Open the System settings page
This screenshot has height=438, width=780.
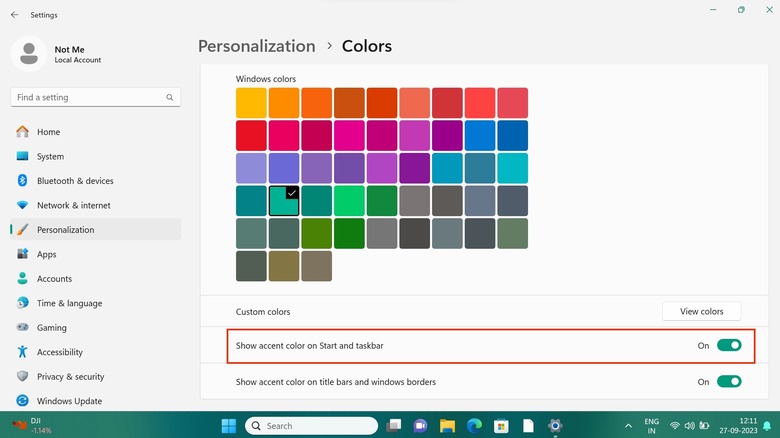click(x=50, y=156)
